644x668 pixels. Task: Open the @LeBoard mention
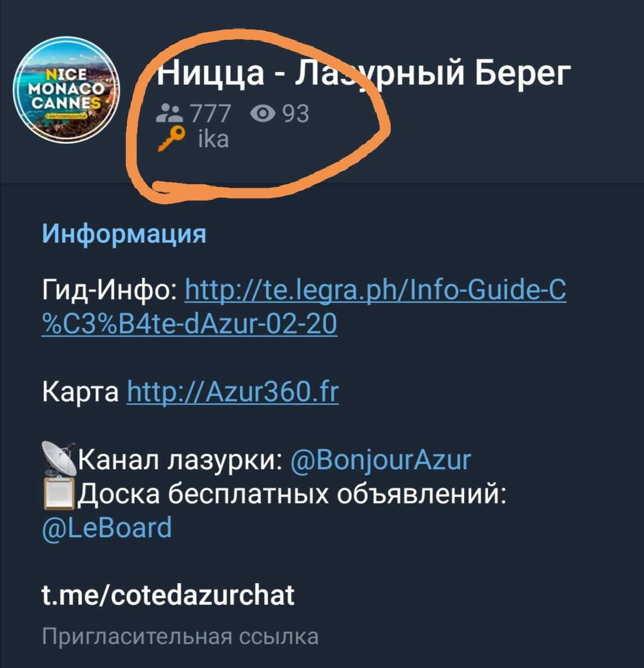[x=107, y=528]
